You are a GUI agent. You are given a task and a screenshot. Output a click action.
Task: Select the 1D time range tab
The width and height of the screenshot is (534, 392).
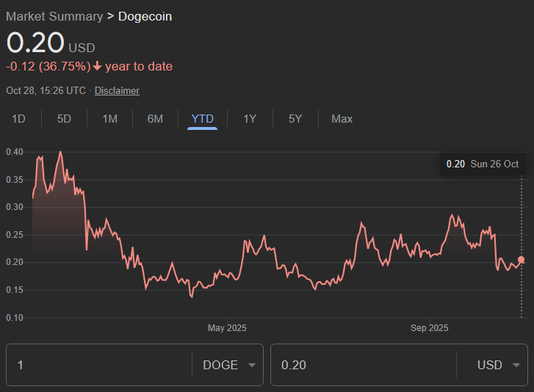click(x=19, y=118)
